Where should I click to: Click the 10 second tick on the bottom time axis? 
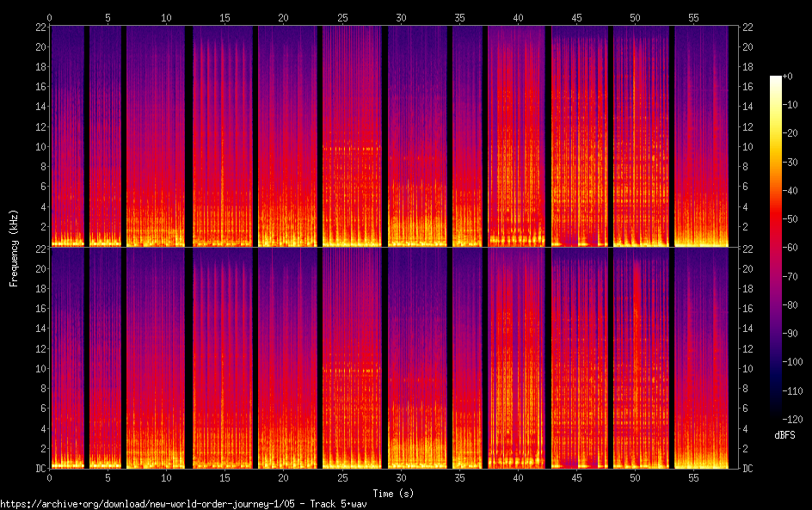tap(166, 477)
